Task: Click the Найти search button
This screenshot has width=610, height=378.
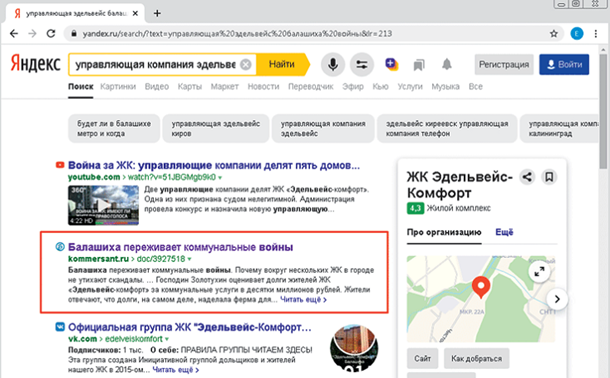Action: point(283,64)
